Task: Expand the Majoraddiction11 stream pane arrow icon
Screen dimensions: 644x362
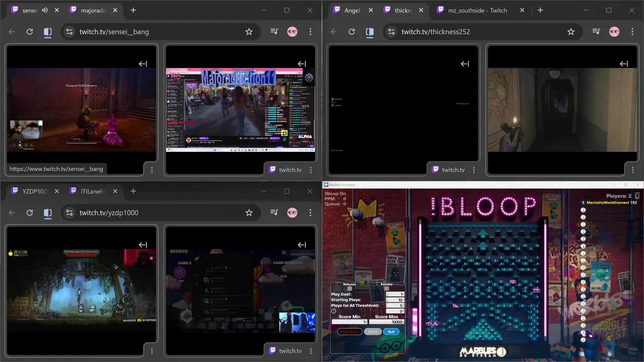Action: (x=302, y=64)
